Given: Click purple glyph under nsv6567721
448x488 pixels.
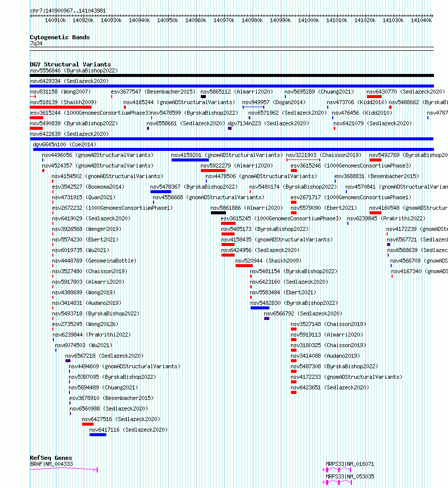Looking at the screenshot, I should (x=389, y=245).
